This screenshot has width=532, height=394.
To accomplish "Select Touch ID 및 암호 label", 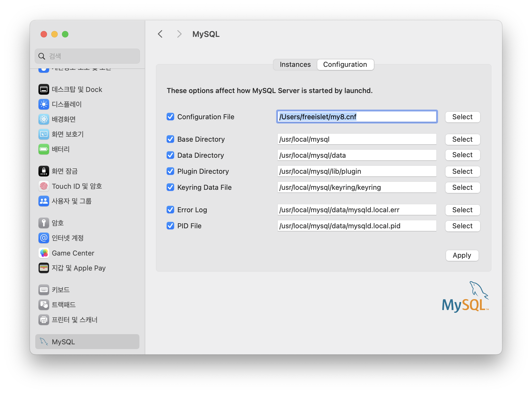I will tap(77, 186).
